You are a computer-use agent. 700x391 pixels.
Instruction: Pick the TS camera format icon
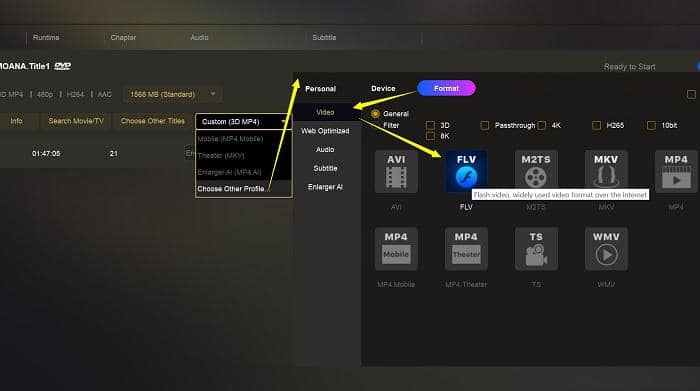(x=536, y=249)
